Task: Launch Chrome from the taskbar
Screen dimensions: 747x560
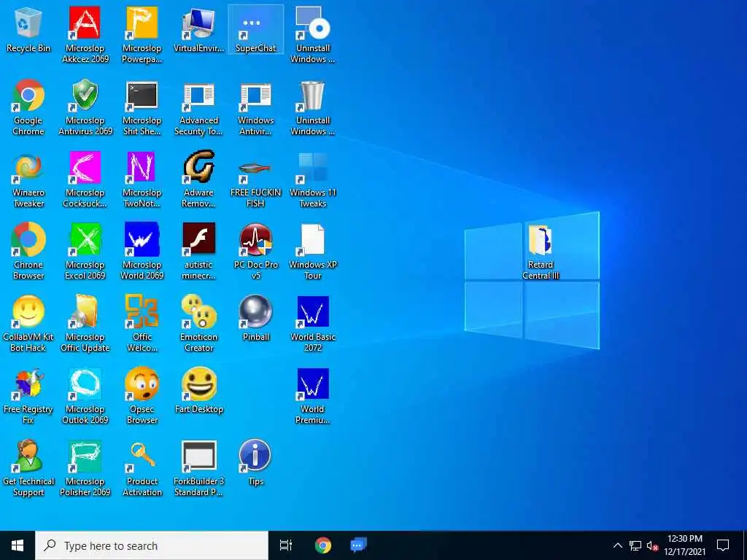Action: click(x=323, y=545)
